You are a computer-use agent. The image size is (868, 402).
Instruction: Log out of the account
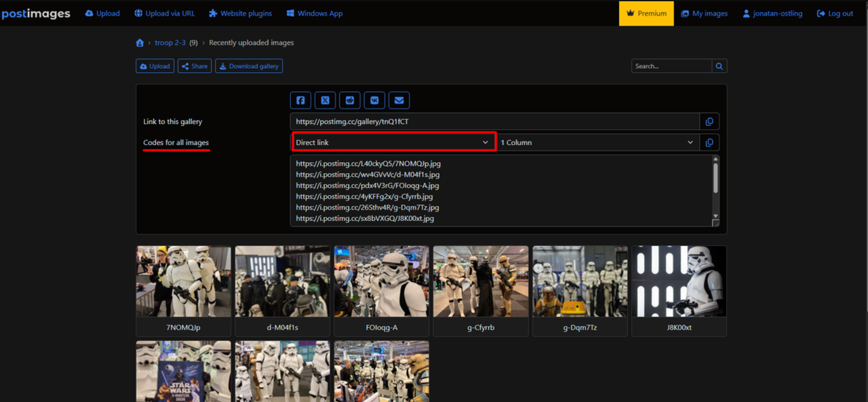835,14
